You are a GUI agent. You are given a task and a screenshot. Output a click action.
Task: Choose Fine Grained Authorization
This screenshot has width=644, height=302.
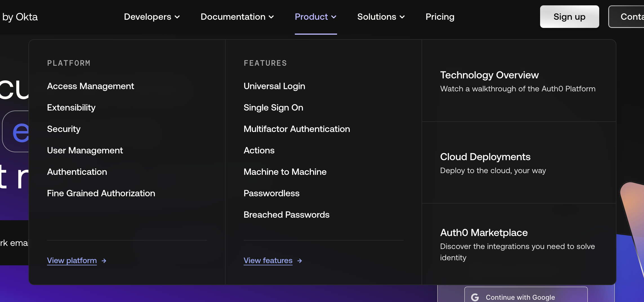pos(101,193)
